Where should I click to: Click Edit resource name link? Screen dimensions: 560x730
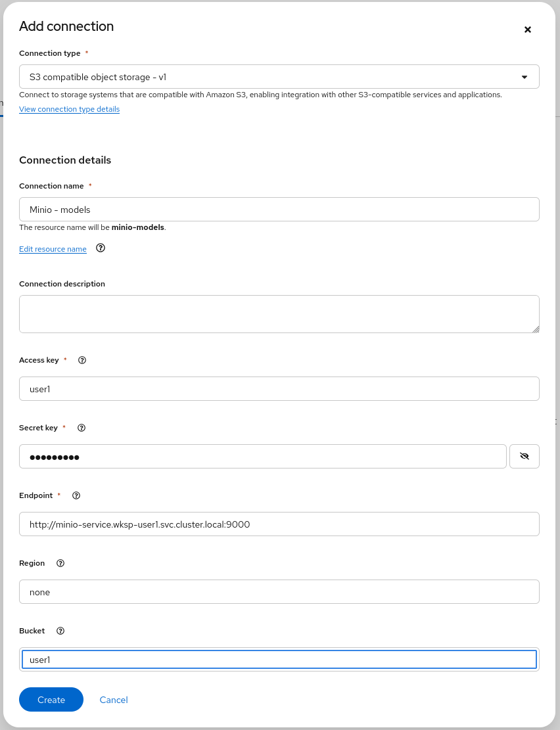point(53,249)
